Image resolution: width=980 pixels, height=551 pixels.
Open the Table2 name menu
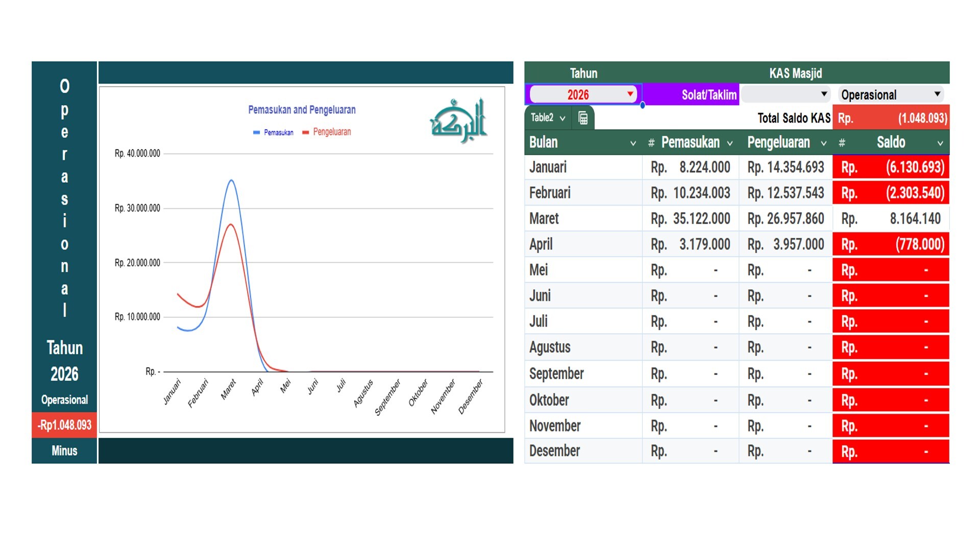548,118
